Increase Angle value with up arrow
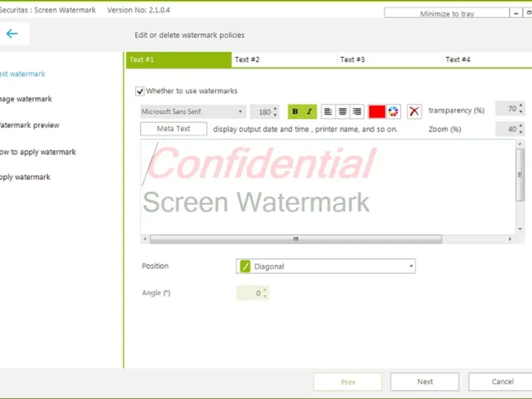 tap(265, 290)
